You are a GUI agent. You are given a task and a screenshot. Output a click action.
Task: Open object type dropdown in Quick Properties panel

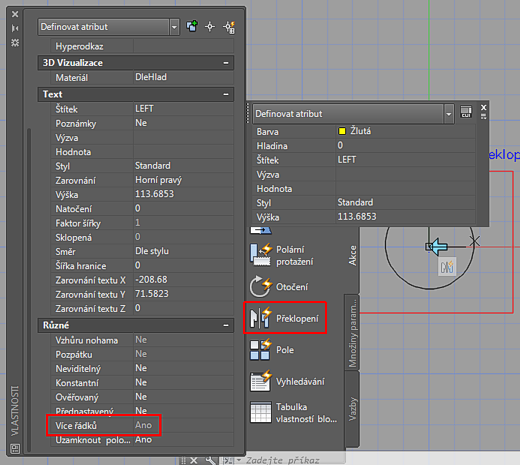click(449, 114)
